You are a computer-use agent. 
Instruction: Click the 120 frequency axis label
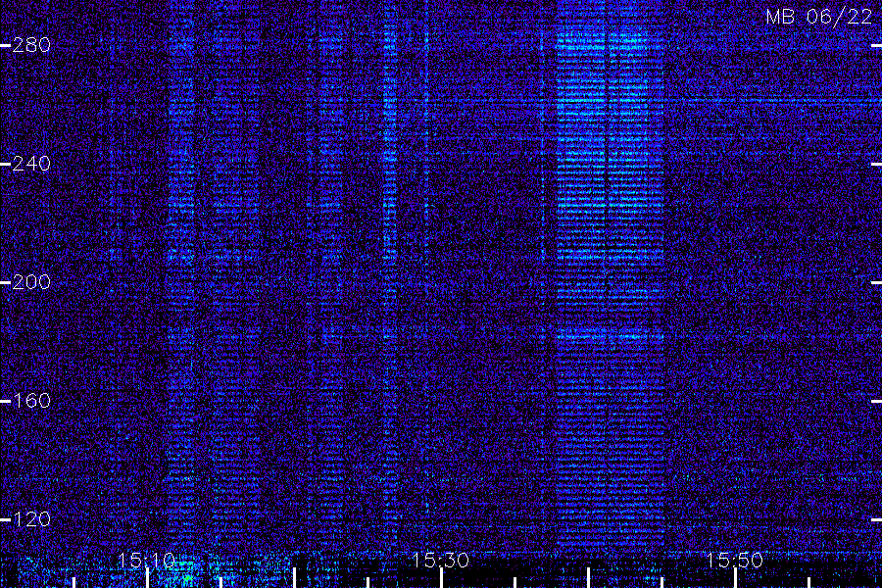[x=31, y=518]
